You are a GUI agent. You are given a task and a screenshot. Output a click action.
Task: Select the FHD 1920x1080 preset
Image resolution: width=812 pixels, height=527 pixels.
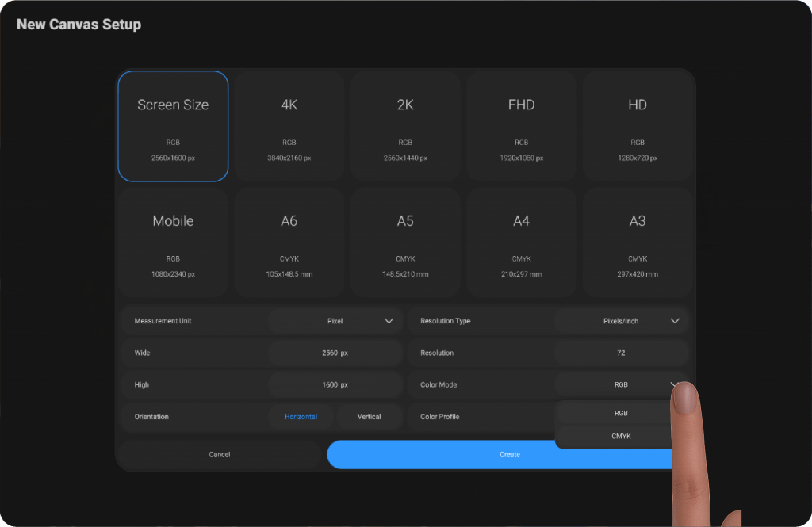point(521,127)
